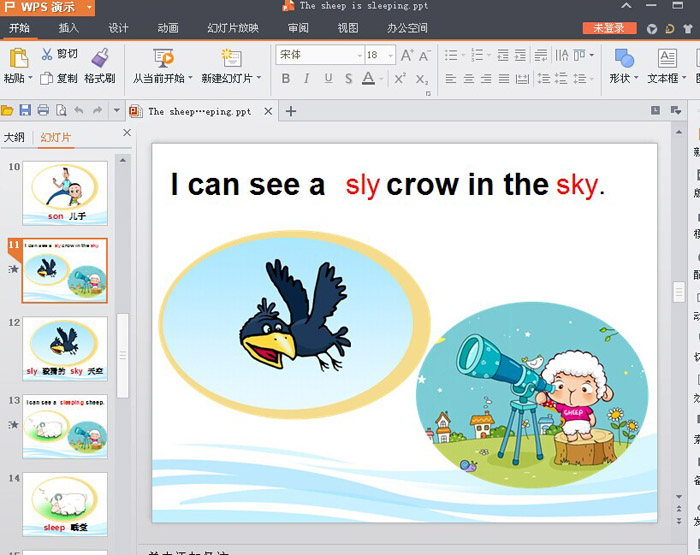Image resolution: width=700 pixels, height=555 pixels.
Task: Close The sheep…eping.ppt document tab
Action: [268, 111]
